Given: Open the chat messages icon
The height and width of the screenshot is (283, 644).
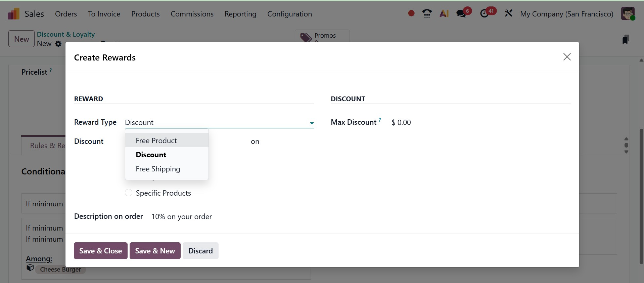Looking at the screenshot, I should (461, 14).
